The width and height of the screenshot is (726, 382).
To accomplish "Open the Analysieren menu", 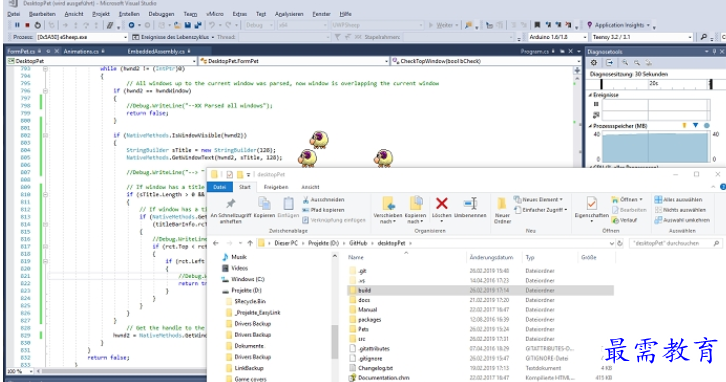I will (289, 14).
